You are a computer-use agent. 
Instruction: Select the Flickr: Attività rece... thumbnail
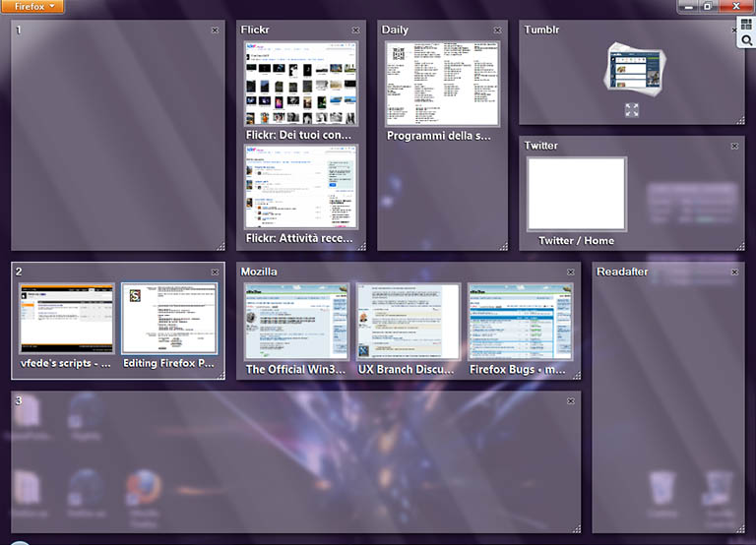click(x=301, y=187)
